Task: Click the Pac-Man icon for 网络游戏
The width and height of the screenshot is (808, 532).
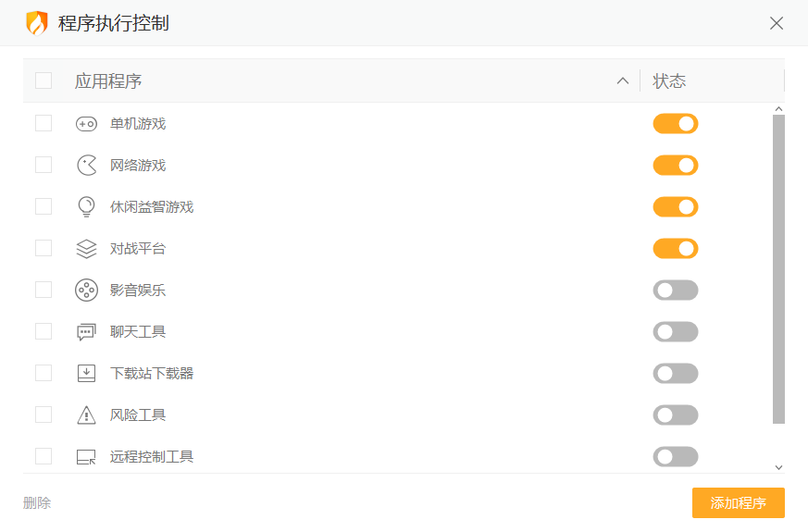Action: (x=86, y=166)
